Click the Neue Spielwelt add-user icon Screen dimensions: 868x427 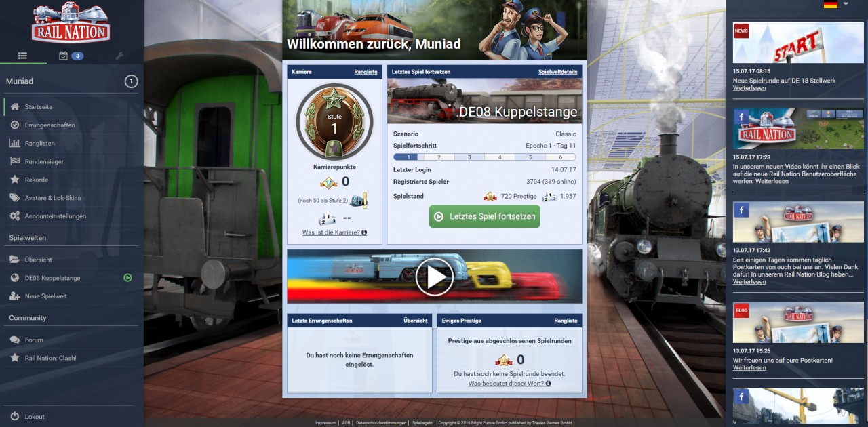point(14,296)
